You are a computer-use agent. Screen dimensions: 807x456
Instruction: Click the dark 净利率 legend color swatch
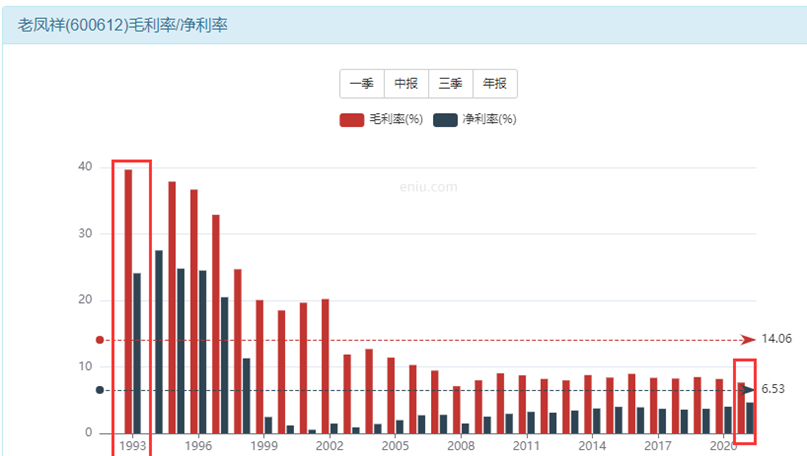click(x=445, y=120)
